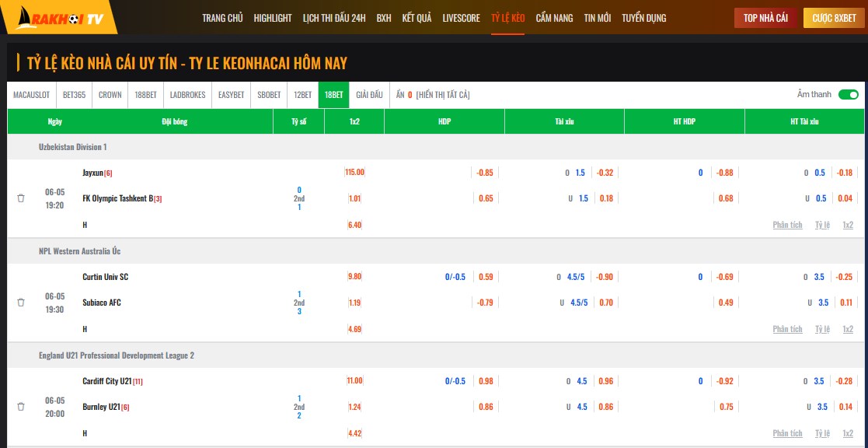
Task: Click trash icon for Cardiff City U21 match
Action: (x=21, y=407)
